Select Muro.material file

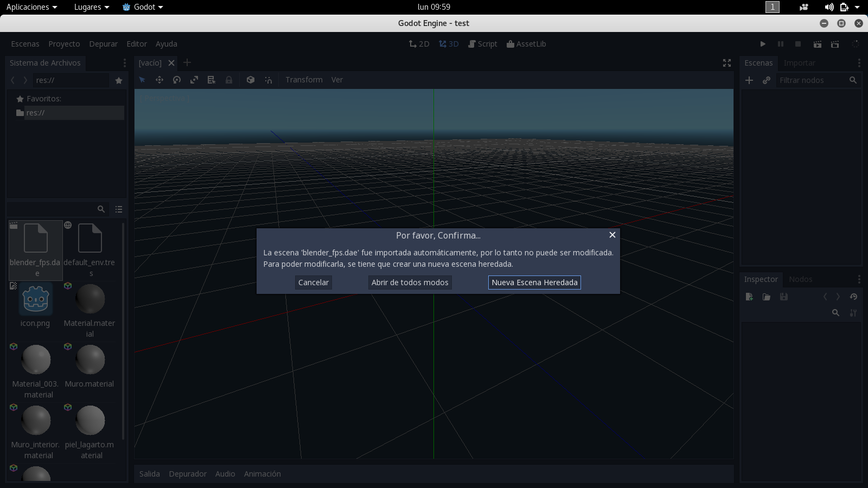(90, 366)
